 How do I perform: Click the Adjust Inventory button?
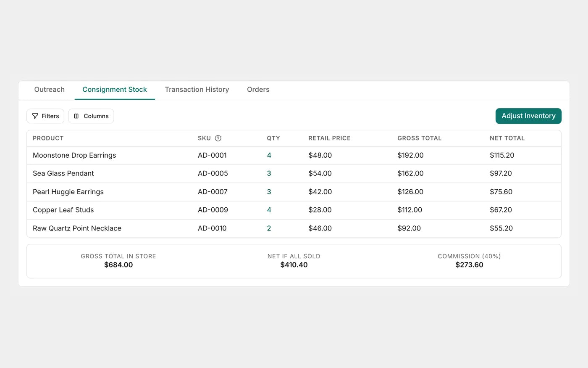528,116
